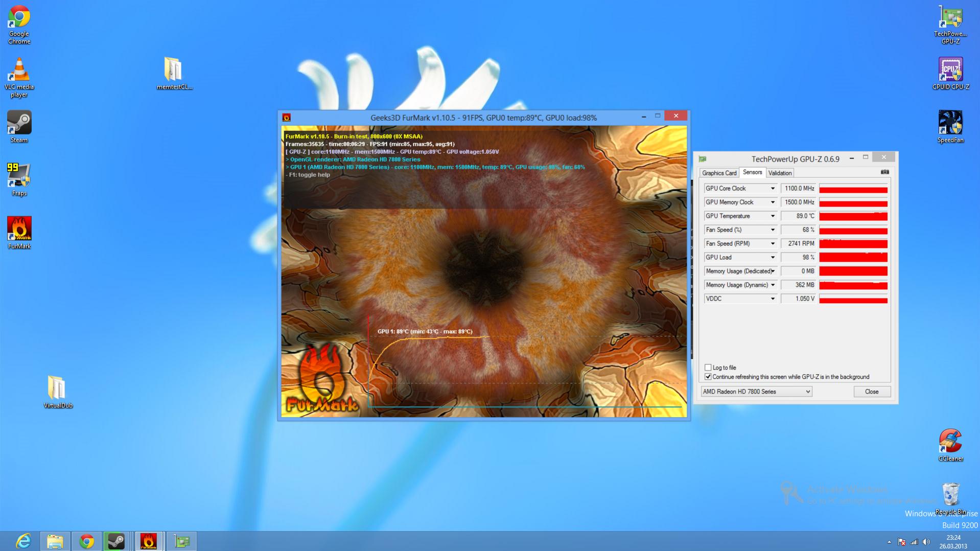
Task: Open Steam from the taskbar
Action: (x=116, y=541)
